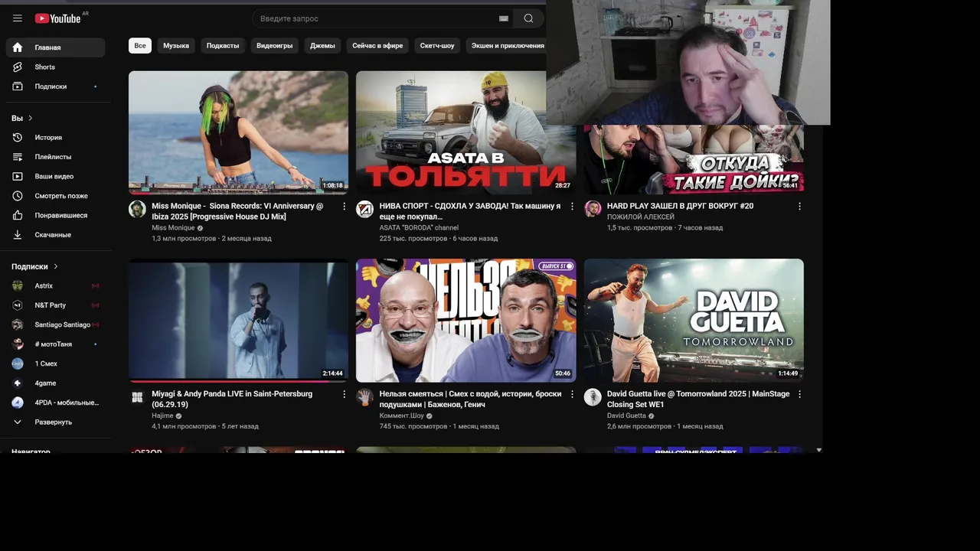The height and width of the screenshot is (551, 980).
Task: Open История in sidebar
Action: [x=55, y=138]
